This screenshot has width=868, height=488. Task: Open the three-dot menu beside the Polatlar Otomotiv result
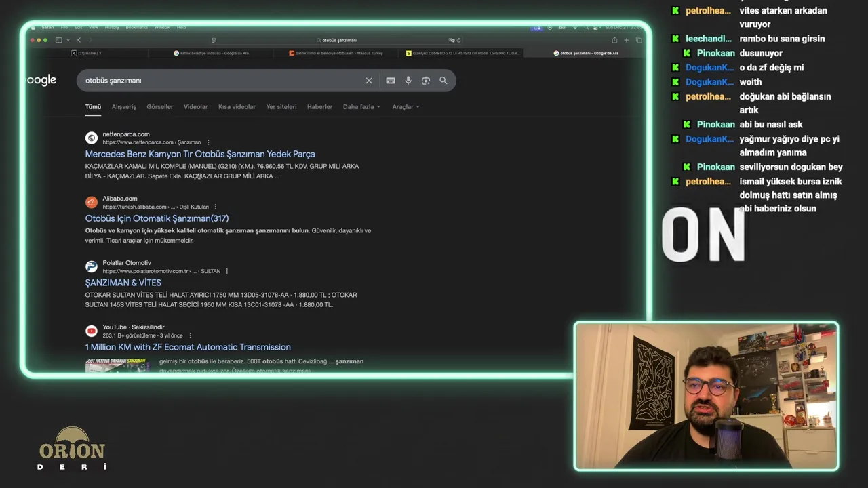click(227, 271)
